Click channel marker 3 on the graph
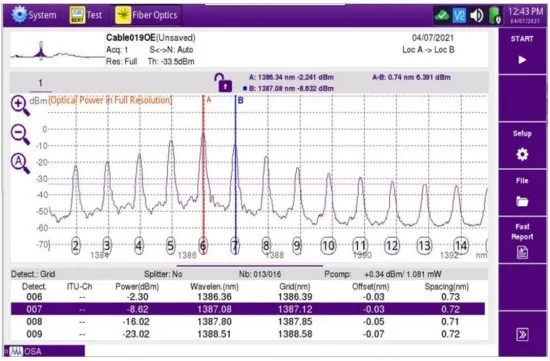This screenshot has width=550, height=361. coord(107,246)
